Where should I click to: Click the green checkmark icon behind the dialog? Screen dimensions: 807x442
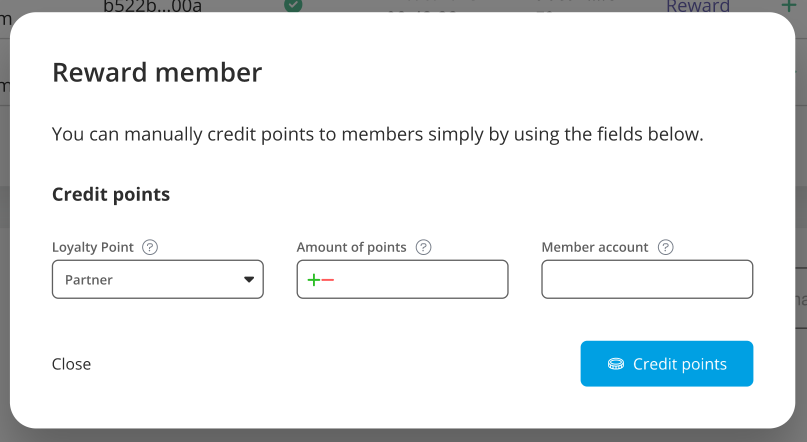pos(293,6)
